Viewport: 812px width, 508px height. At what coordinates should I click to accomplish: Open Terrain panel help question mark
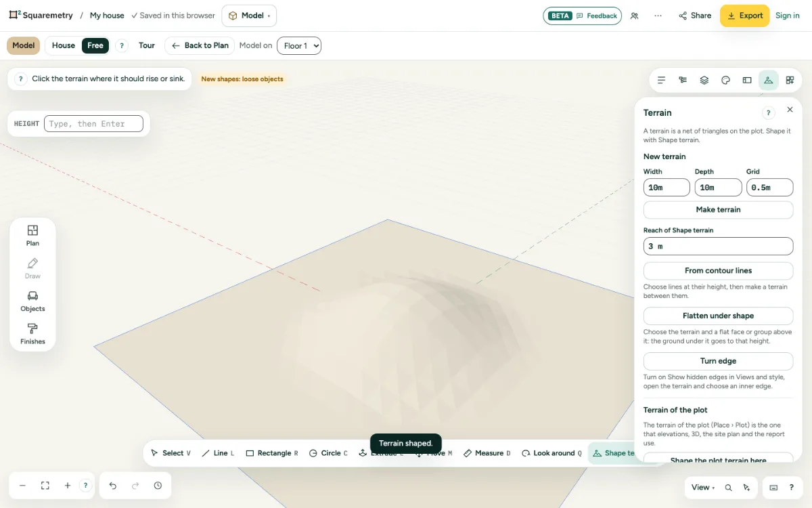coord(768,113)
